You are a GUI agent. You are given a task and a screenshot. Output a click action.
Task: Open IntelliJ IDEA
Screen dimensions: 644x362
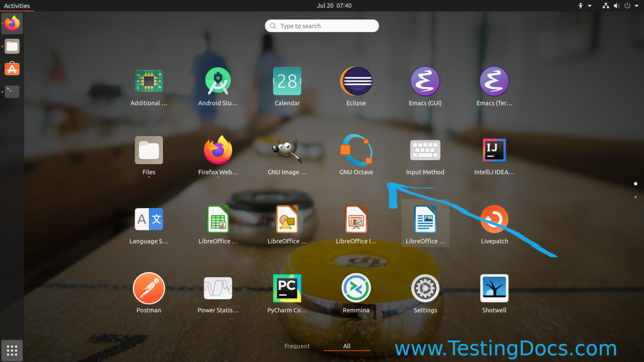494,150
